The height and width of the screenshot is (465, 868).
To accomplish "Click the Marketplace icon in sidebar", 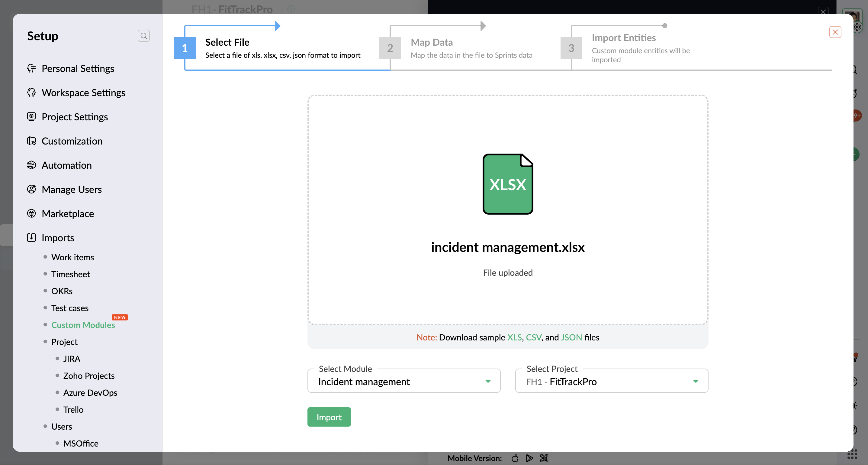I will click(x=31, y=213).
